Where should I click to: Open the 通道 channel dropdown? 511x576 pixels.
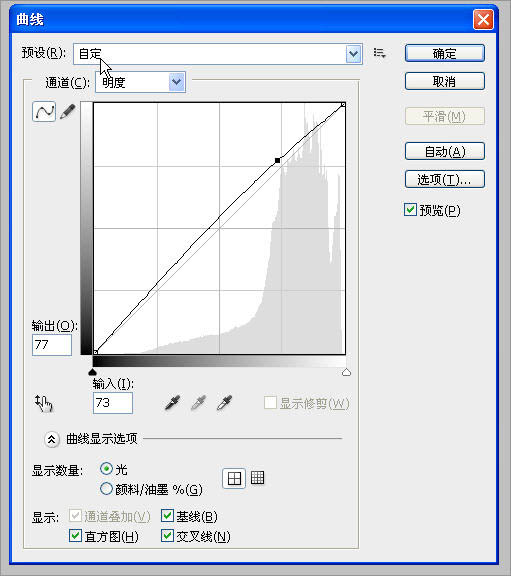pyautogui.click(x=140, y=82)
